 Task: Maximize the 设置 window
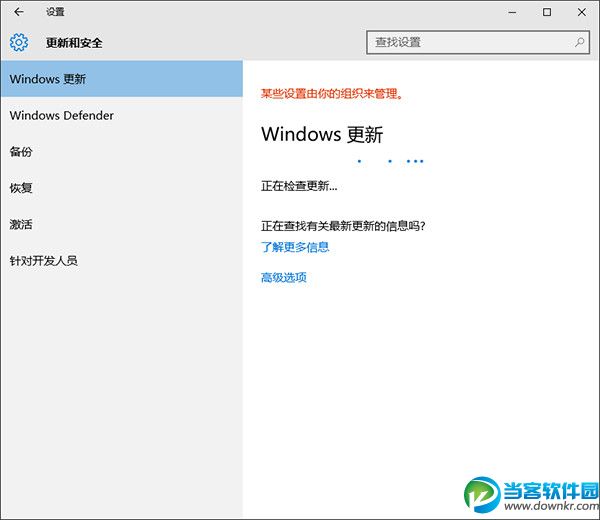pyautogui.click(x=547, y=12)
